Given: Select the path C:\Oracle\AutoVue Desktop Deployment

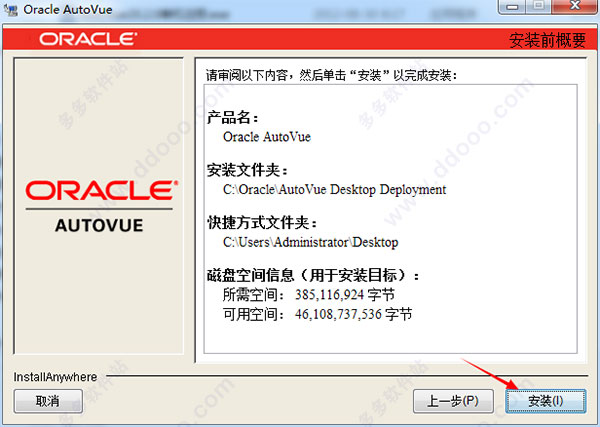Looking at the screenshot, I should pos(334,190).
